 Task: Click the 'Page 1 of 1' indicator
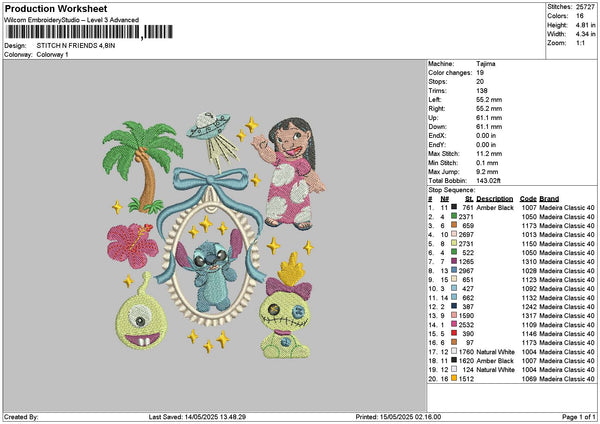[x=579, y=417]
